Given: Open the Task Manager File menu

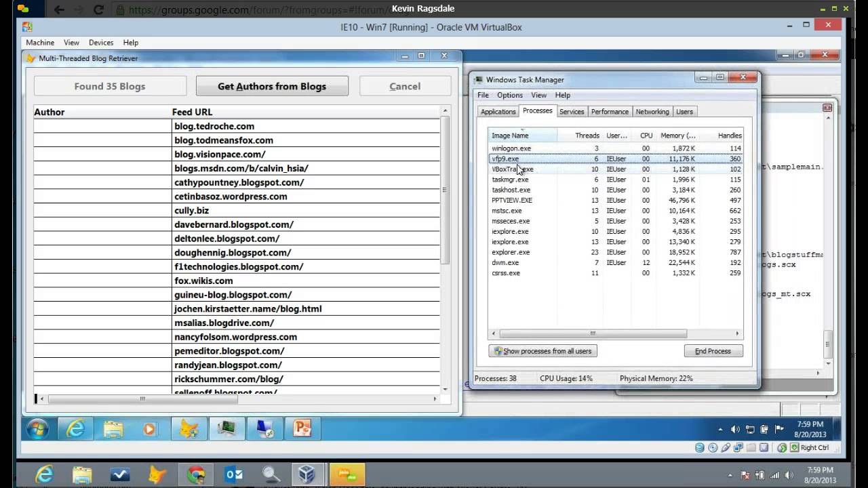Looking at the screenshot, I should [x=483, y=95].
